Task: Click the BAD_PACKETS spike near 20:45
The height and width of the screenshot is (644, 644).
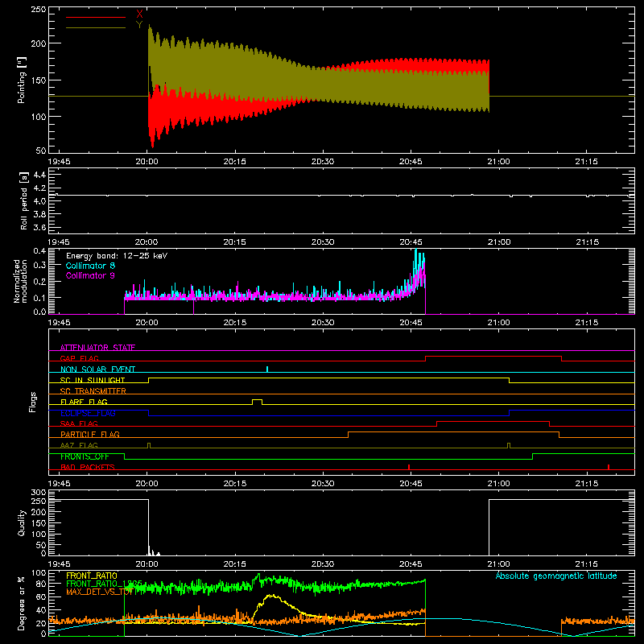Action: pos(409,467)
